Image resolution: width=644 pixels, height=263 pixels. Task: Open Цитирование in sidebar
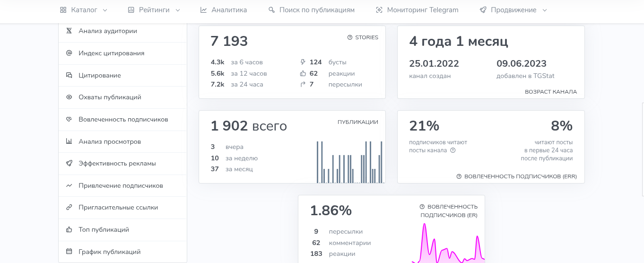pyautogui.click(x=122, y=75)
